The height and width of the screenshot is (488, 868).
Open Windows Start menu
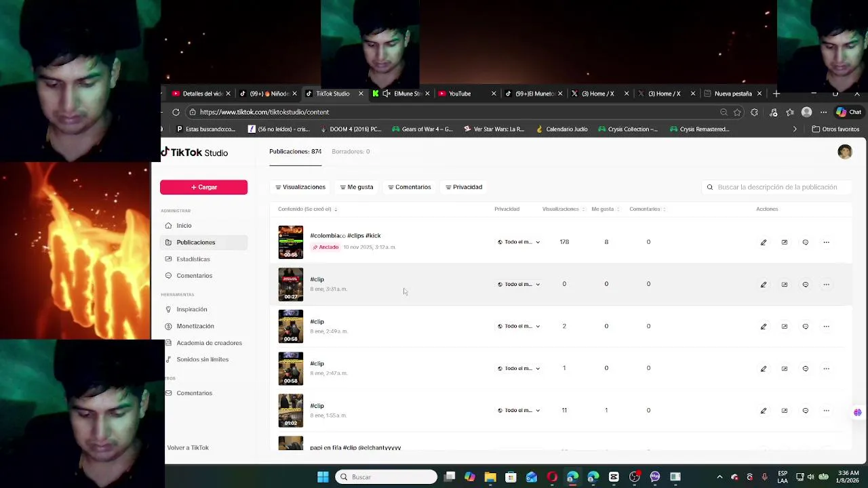(x=323, y=477)
